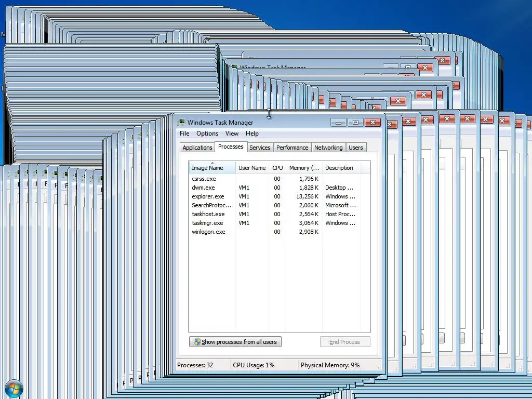Select the taskhost.exe process row
This screenshot has width=532, height=399.
pyautogui.click(x=275, y=214)
